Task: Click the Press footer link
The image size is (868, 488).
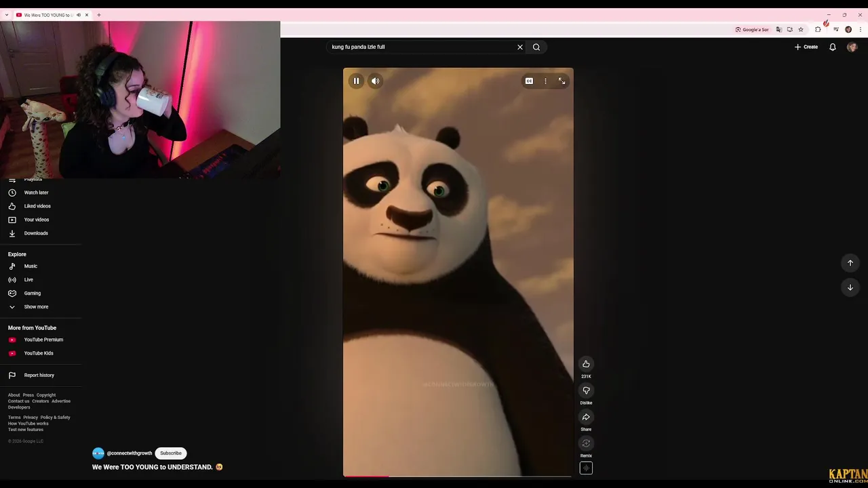Action: click(28, 395)
